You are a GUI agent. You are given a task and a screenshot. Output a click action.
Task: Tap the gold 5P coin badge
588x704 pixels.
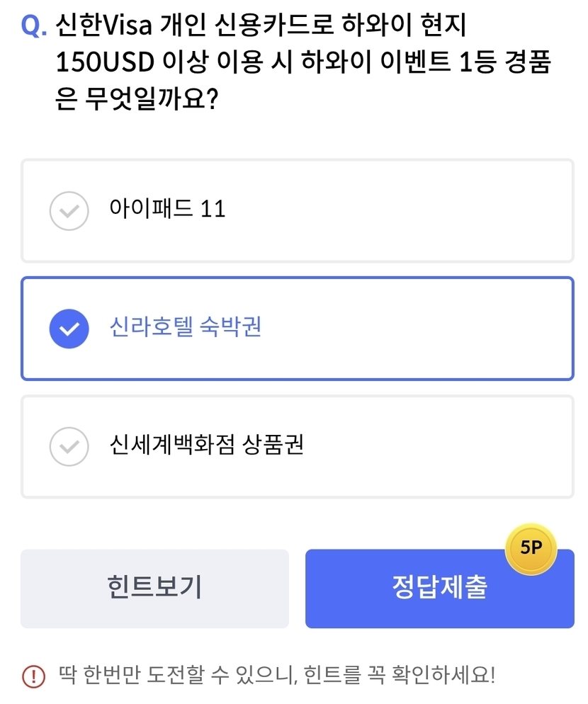[x=531, y=548]
